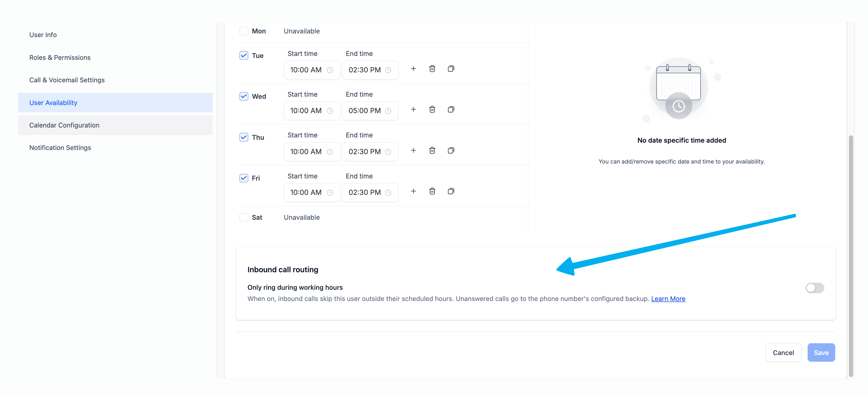Viewport: 868px width, 394px height.
Task: Add another time slot for Tuesday
Action: [413, 69]
